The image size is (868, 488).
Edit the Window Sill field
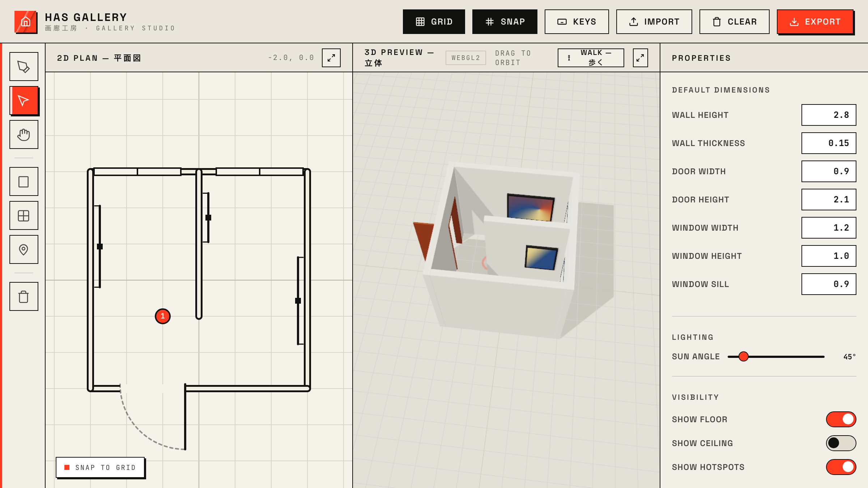click(x=829, y=284)
